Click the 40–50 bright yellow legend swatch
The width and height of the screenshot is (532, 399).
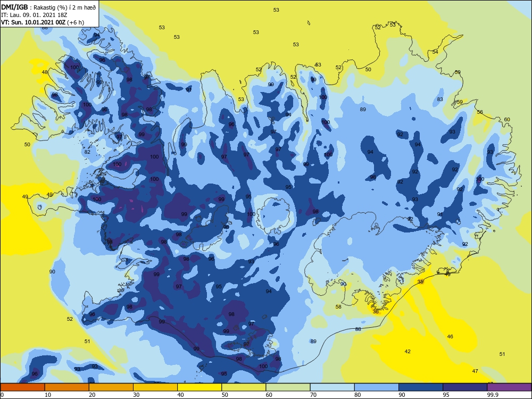click(199, 387)
